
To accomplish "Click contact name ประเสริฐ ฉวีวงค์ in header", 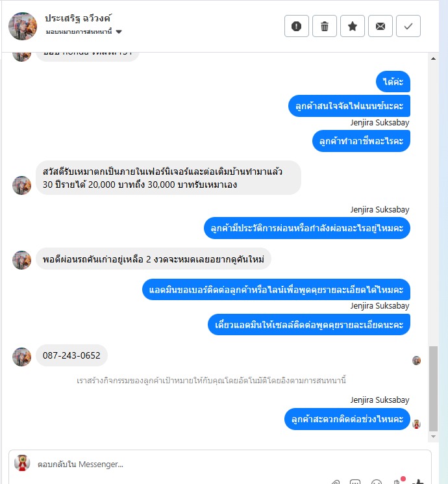I will 78,18.
